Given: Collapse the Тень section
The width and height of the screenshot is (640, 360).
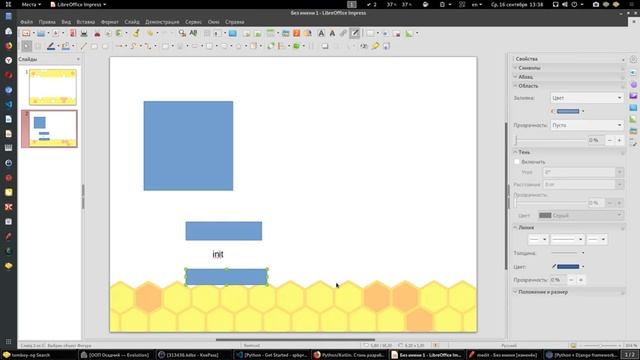Looking at the screenshot, I should (x=524, y=152).
